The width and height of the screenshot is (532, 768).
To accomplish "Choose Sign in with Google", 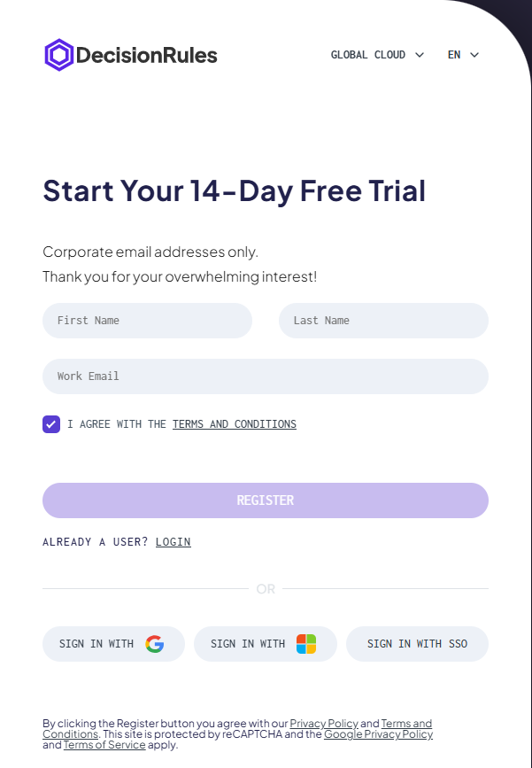I will tap(113, 644).
